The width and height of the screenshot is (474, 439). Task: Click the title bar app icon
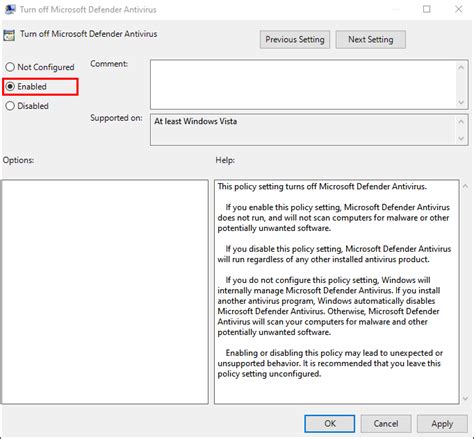point(10,9)
